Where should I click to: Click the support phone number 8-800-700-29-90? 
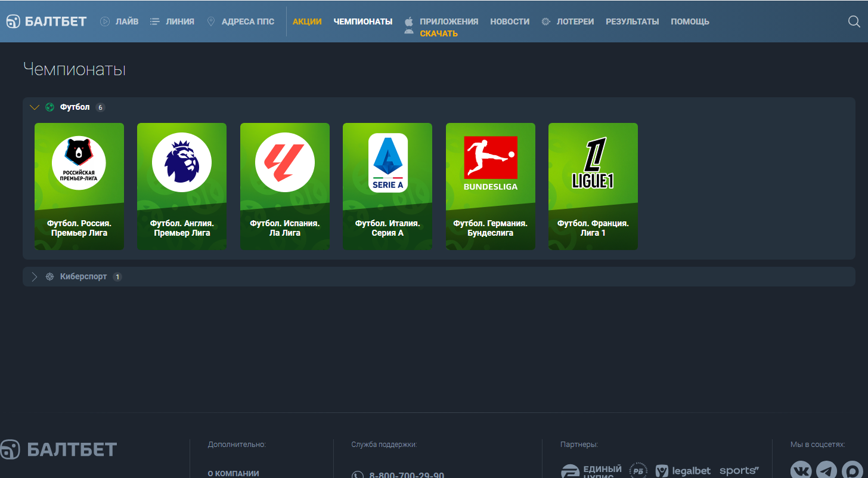(x=407, y=475)
